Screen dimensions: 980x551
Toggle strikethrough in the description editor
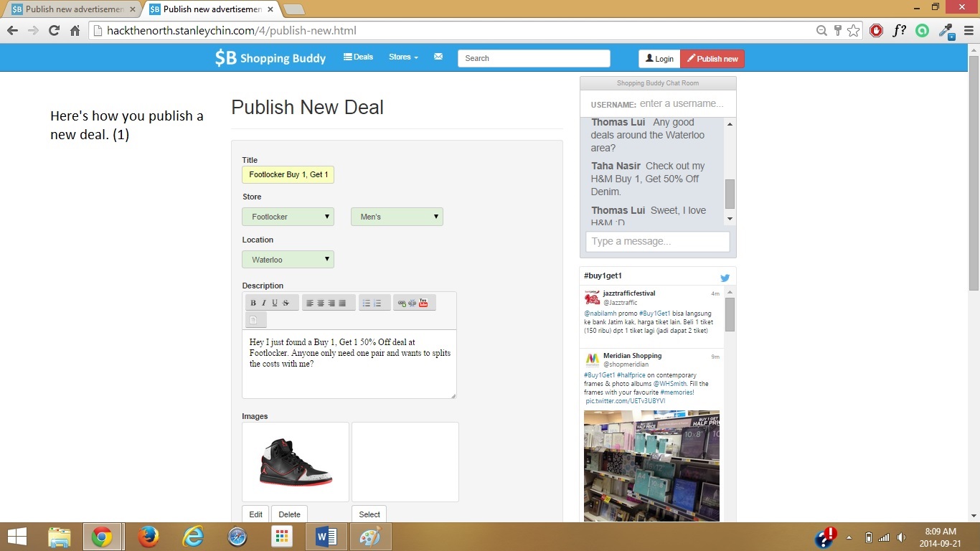pyautogui.click(x=286, y=303)
